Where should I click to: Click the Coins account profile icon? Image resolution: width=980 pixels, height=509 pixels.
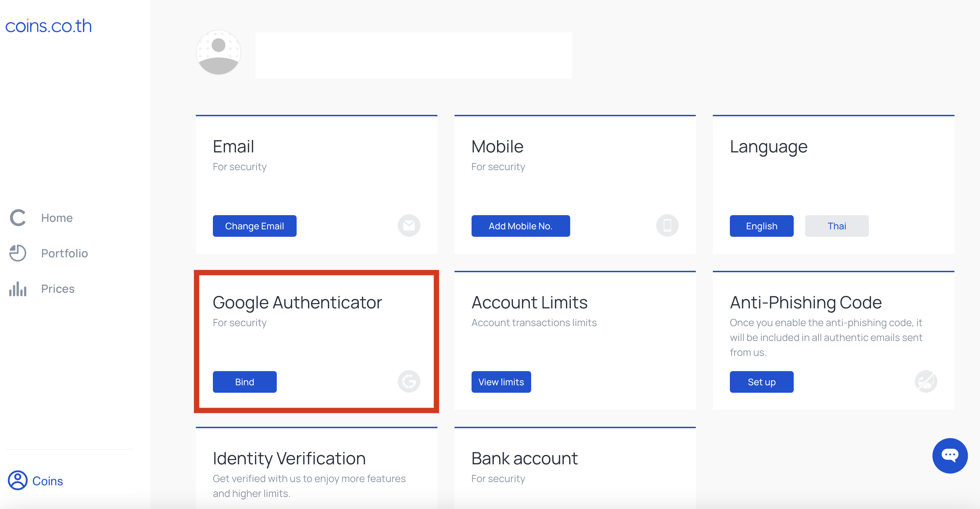pos(17,481)
